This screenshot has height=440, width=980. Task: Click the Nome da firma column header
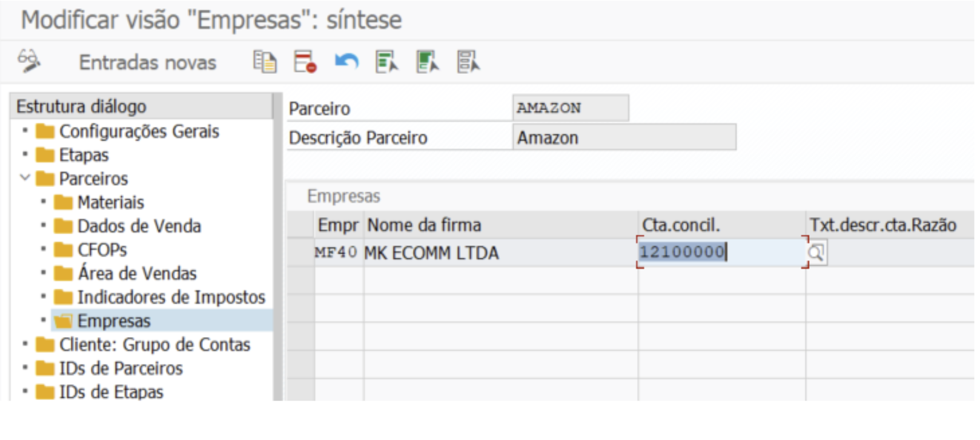pos(424,225)
